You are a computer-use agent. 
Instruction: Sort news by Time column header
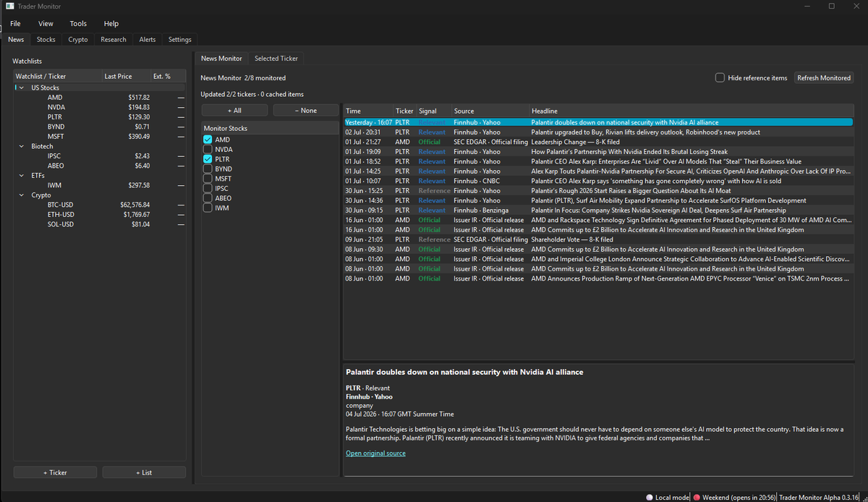368,111
